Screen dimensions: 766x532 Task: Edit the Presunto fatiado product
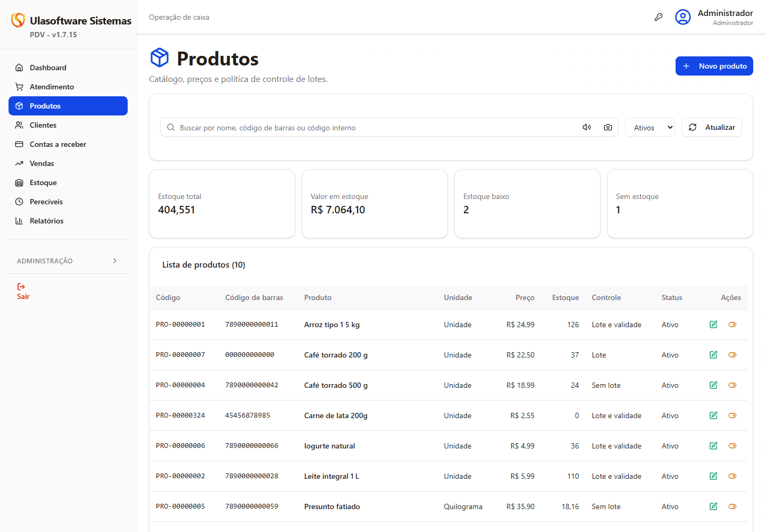point(713,506)
